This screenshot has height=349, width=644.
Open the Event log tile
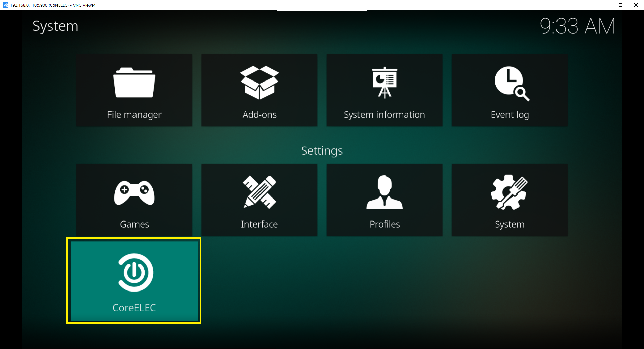[x=510, y=90]
